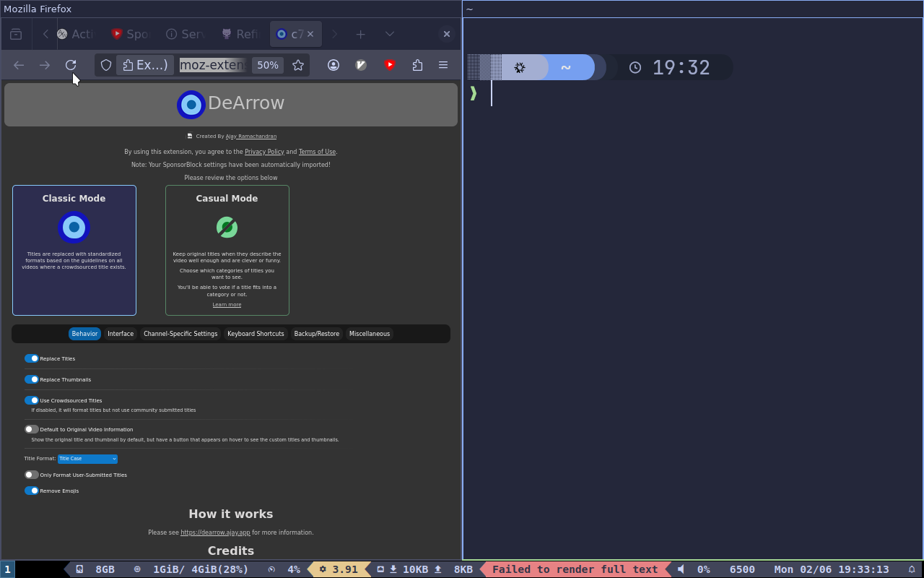Screen dimensions: 924x578
Task: Go forward in Firefox
Action: coord(45,65)
